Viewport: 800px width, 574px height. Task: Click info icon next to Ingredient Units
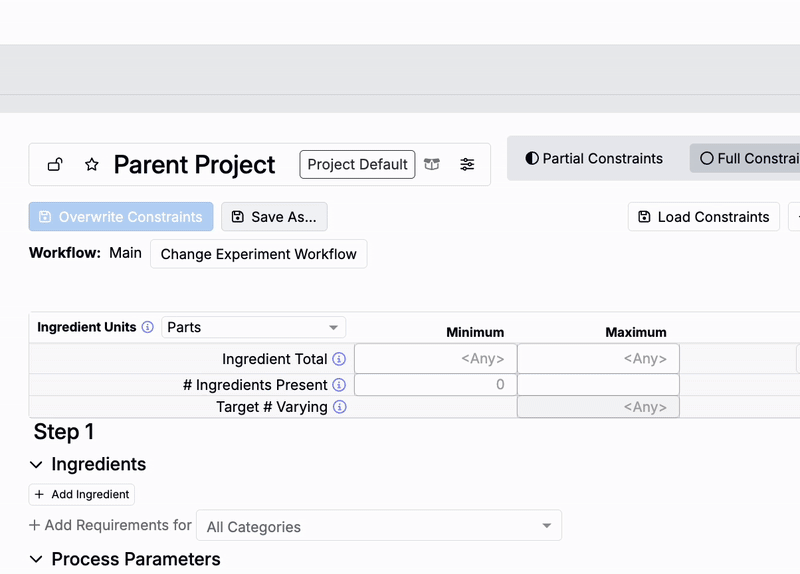[148, 327]
